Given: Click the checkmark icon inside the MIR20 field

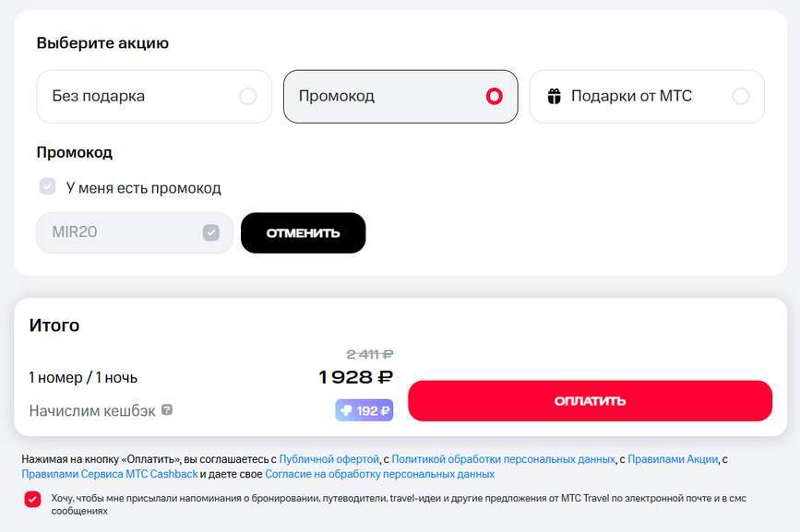Looking at the screenshot, I should pos(211,232).
